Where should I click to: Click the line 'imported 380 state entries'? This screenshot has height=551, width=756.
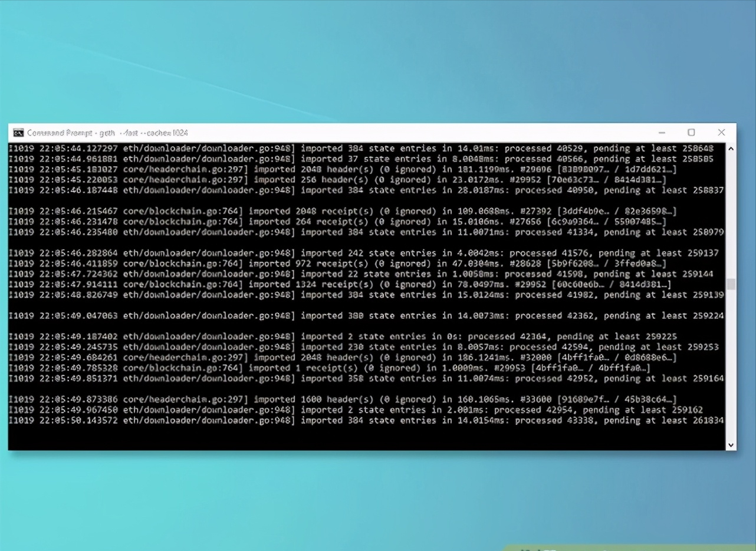(367, 316)
